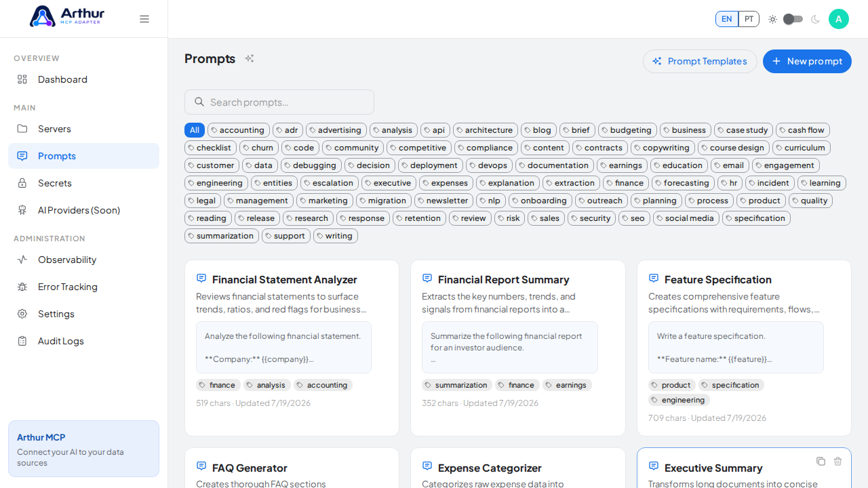Image resolution: width=868 pixels, height=488 pixels.
Task: Click the sun light-mode icon
Action: pyautogui.click(x=772, y=19)
